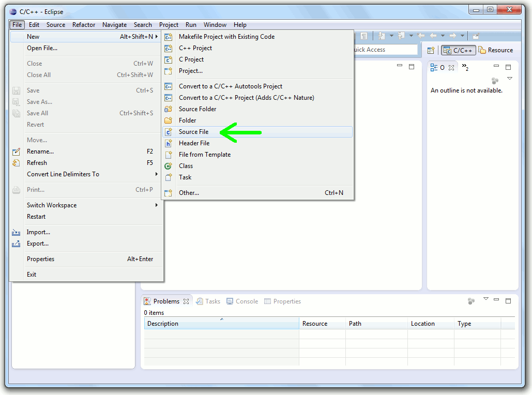Show hidden views via the chevron beside Outline
532x395 pixels.
[x=465, y=67]
